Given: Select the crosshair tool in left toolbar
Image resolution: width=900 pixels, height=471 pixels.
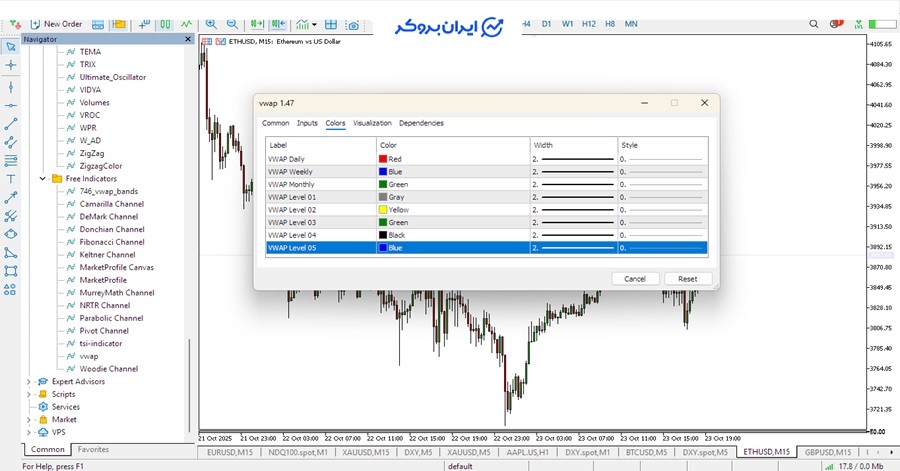Looking at the screenshot, I should click(11, 65).
